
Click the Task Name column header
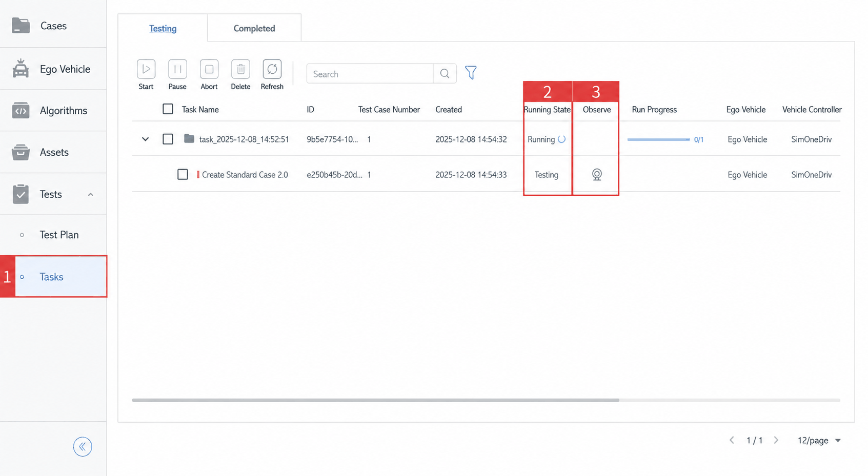[x=200, y=110]
